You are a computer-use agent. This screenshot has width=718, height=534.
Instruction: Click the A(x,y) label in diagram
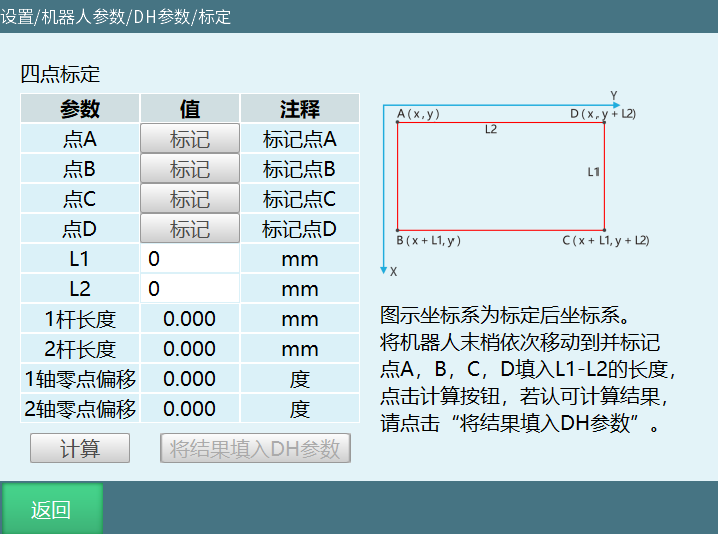coord(418,114)
